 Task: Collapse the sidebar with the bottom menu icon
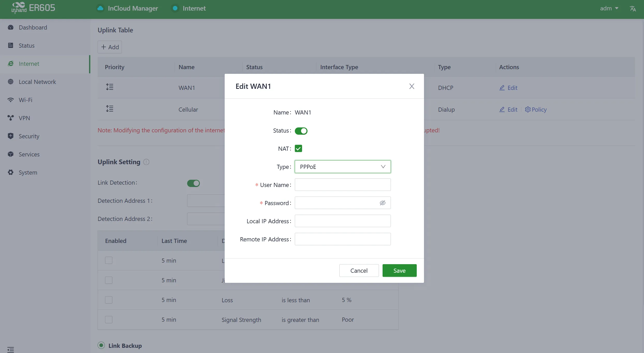pyautogui.click(x=11, y=350)
